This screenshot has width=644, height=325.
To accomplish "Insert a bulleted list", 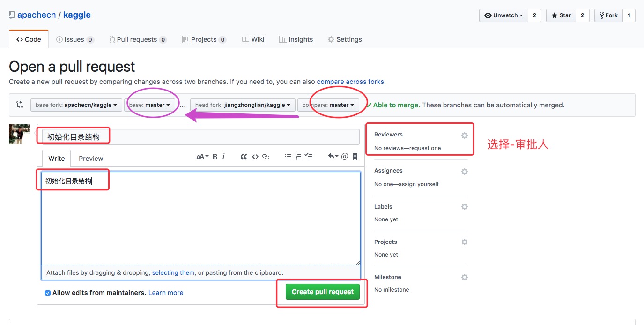I will pos(288,157).
